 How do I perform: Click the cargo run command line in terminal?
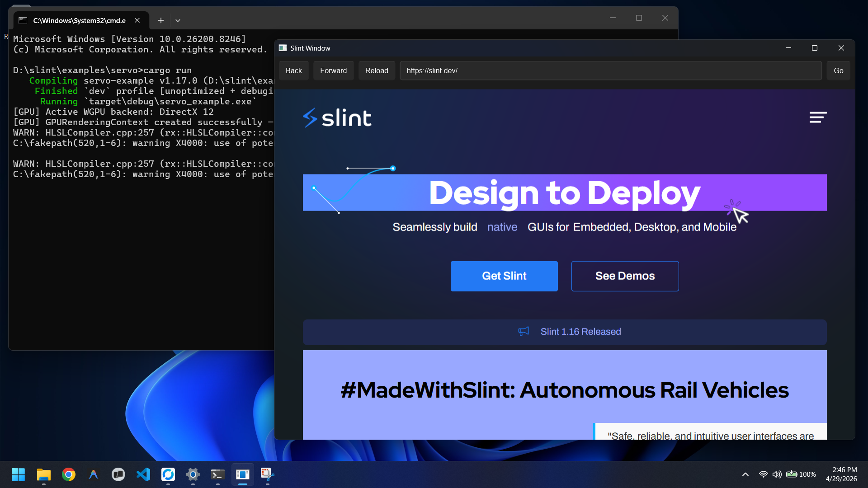tap(103, 70)
